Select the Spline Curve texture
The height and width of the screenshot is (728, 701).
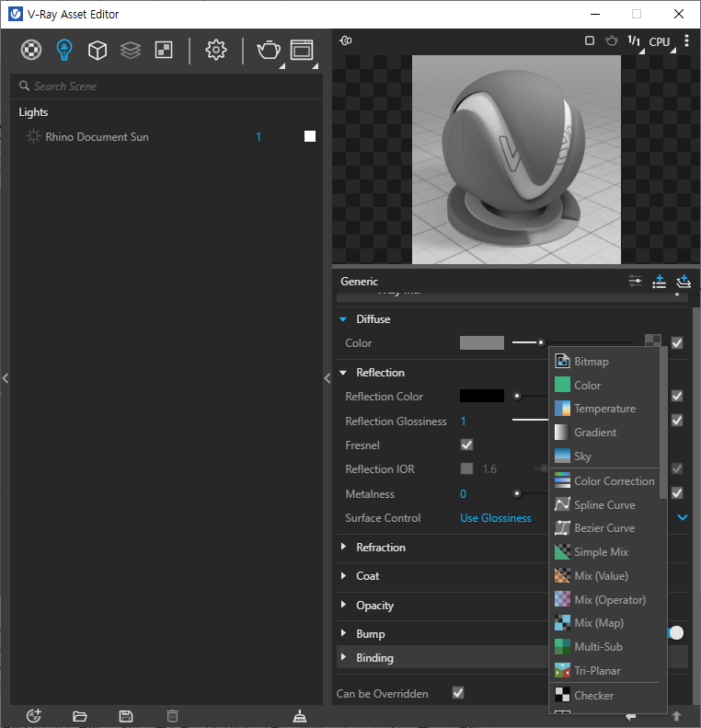[604, 504]
